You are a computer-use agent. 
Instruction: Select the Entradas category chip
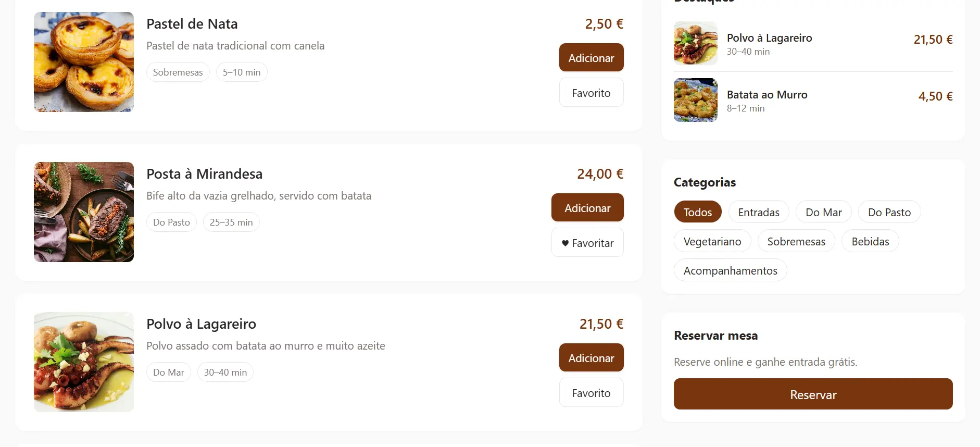(x=759, y=212)
